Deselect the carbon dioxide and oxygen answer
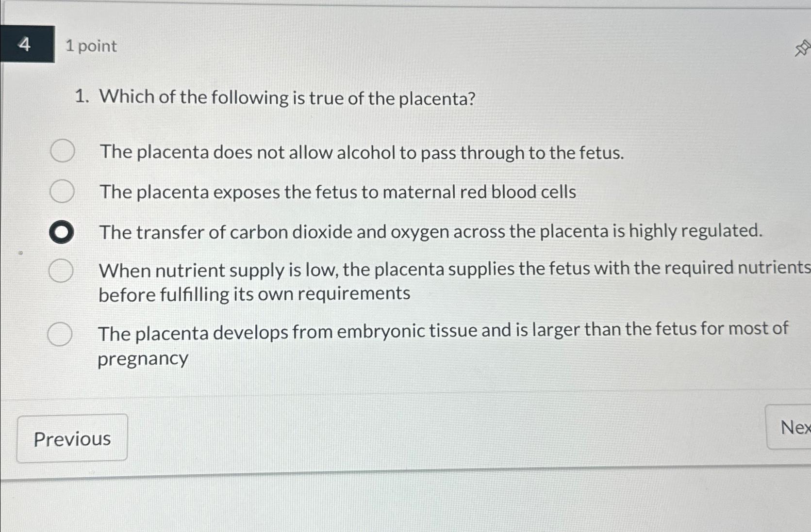The height and width of the screenshot is (532, 811). tap(61, 232)
